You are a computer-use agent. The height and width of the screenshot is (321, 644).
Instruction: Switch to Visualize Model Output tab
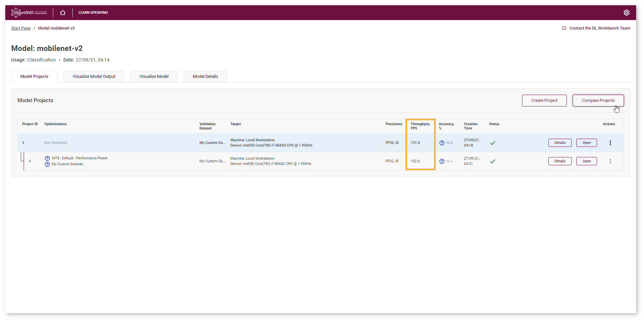click(x=94, y=77)
